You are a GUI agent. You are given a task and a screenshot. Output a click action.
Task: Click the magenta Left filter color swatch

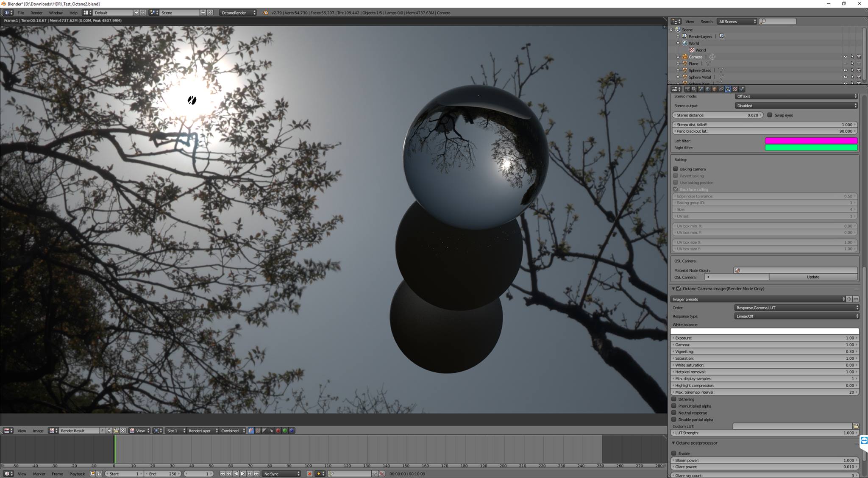click(811, 141)
